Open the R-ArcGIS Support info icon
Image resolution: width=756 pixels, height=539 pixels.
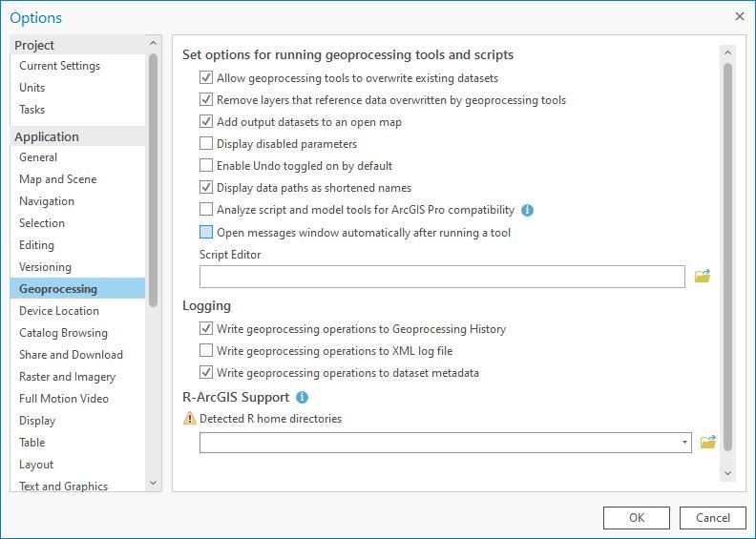pyautogui.click(x=302, y=397)
